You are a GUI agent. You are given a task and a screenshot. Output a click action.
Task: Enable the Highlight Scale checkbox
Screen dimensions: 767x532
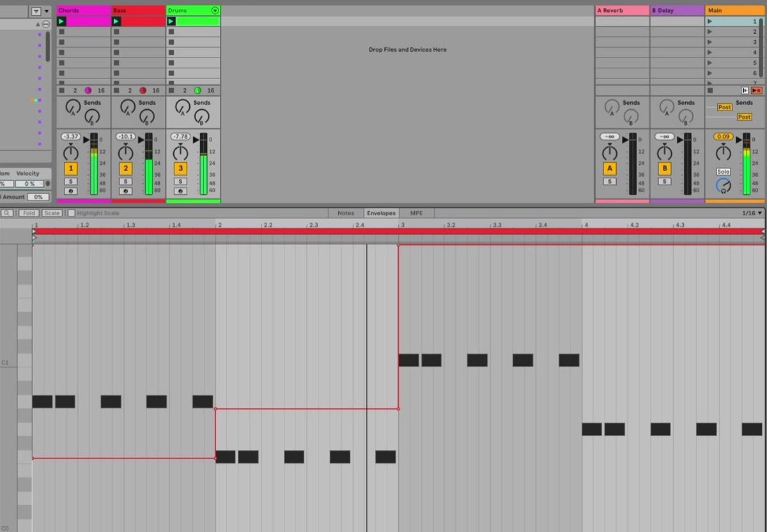click(72, 213)
